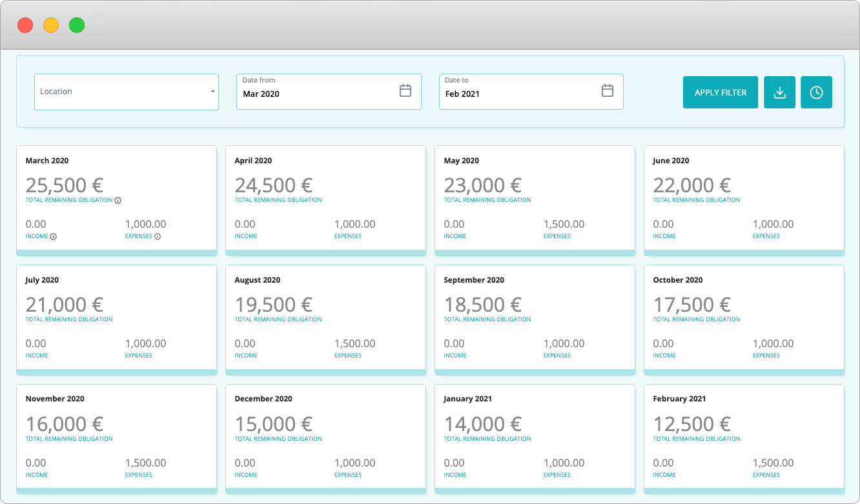
Task: Open calendar icon in Date to field
Action: point(608,90)
